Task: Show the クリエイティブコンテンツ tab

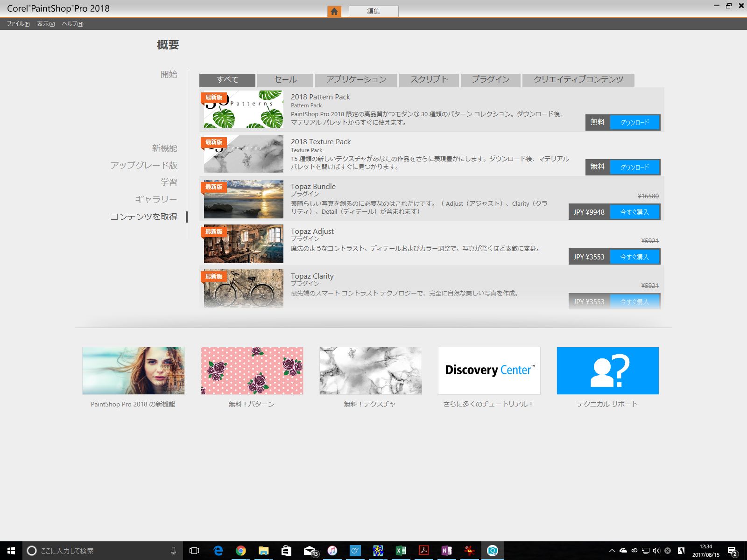Action: coord(578,80)
